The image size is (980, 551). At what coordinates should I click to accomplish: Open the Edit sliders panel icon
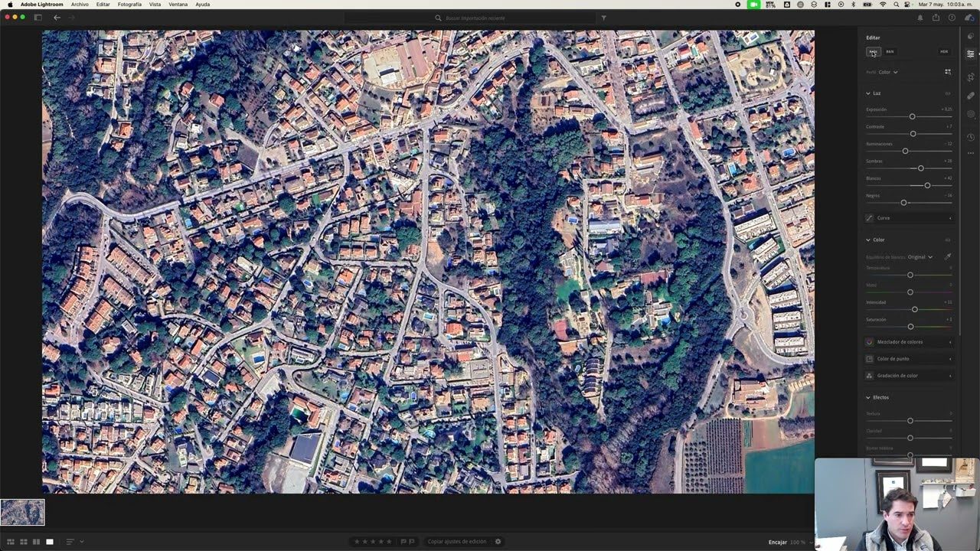pyautogui.click(x=970, y=54)
